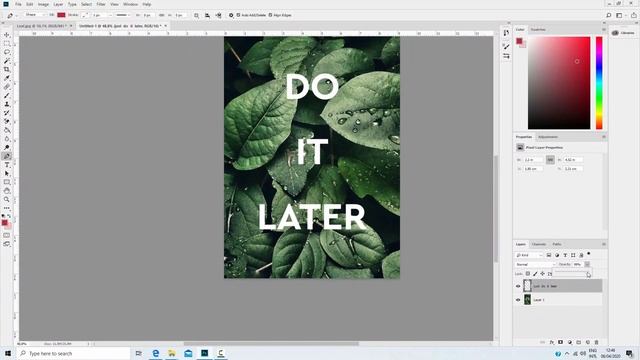This screenshot has width=640, height=360.
Task: Click the Windows Start button
Action: click(x=7, y=353)
